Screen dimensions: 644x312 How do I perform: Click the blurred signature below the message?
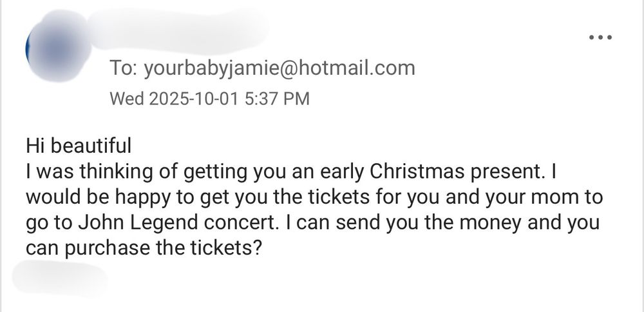60,278
